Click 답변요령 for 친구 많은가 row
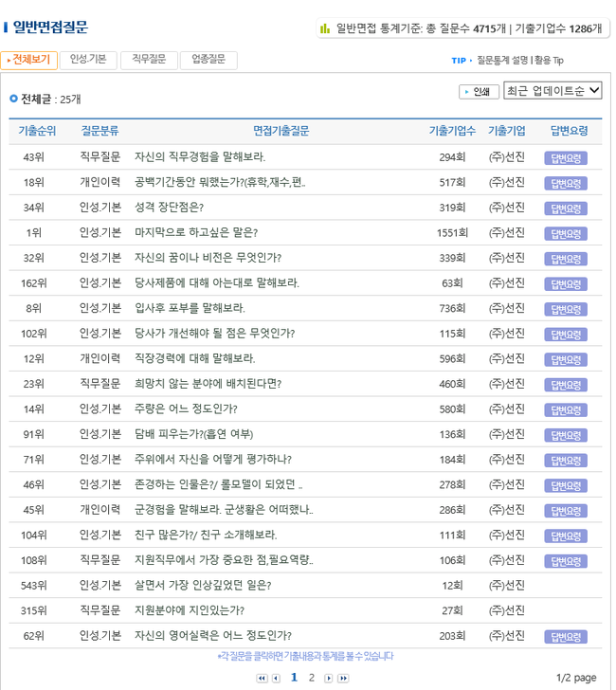Image resolution: width=616 pixels, height=690 pixels. (566, 536)
